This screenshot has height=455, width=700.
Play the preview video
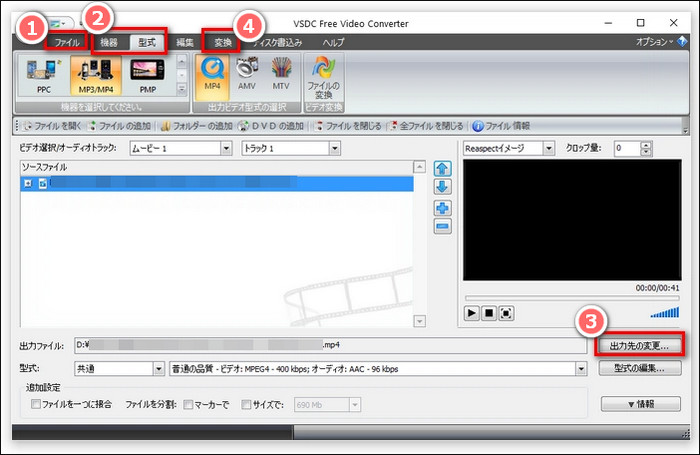(471, 313)
